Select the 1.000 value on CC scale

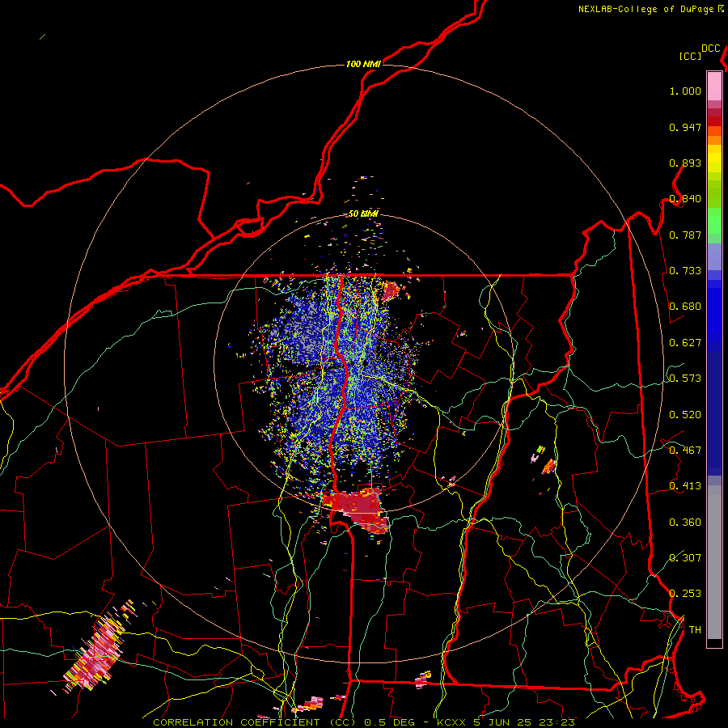(685, 91)
